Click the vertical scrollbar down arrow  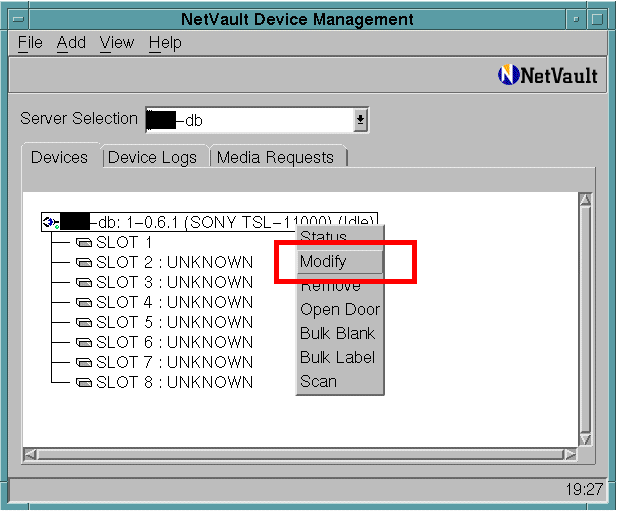(585, 439)
